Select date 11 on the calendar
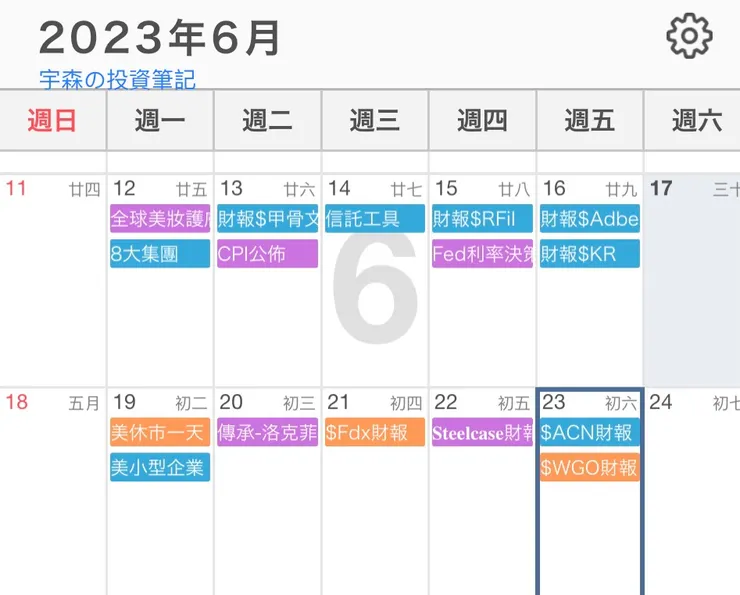This screenshot has width=740, height=595. (16, 188)
